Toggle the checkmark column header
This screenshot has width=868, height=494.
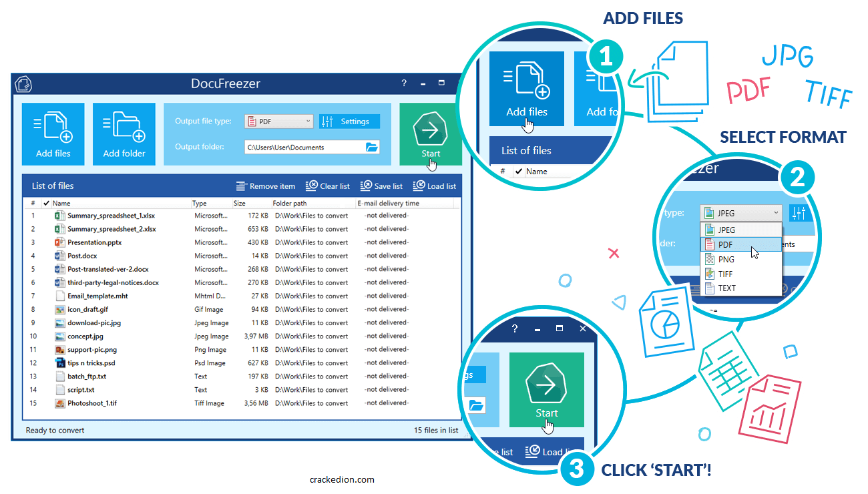click(46, 203)
